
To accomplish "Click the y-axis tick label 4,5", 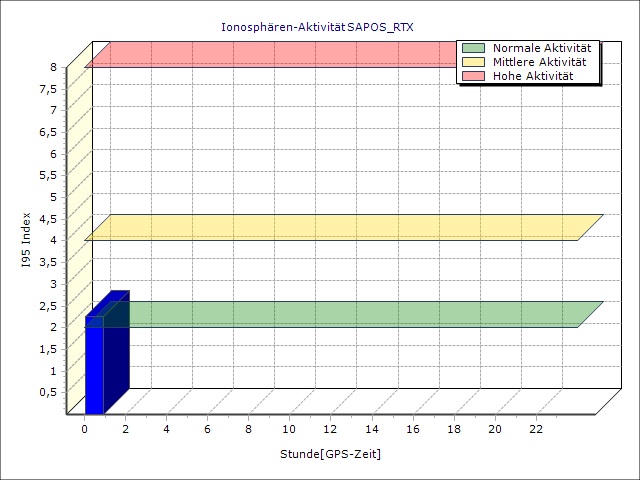I will [49, 219].
